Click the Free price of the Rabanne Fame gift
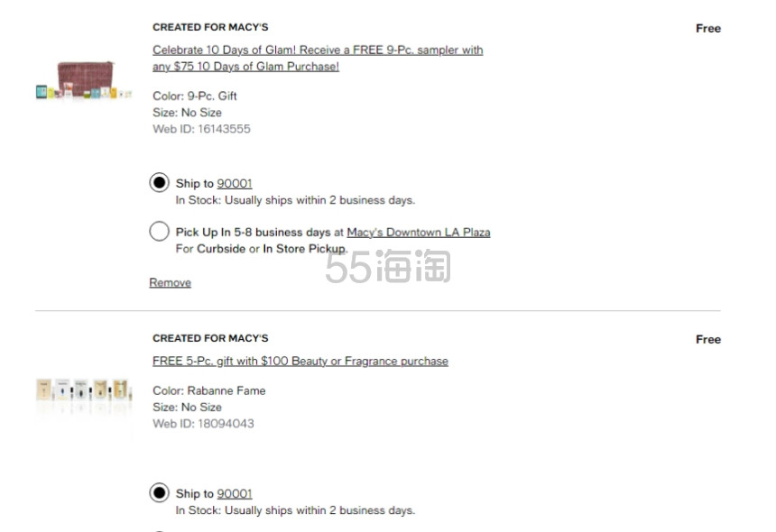The height and width of the screenshot is (532, 776). point(708,339)
